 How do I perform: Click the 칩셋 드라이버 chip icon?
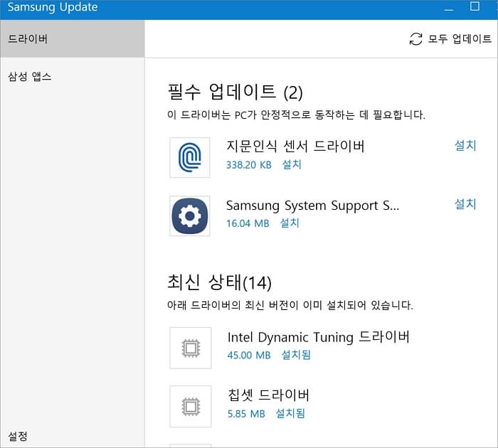pos(191,407)
